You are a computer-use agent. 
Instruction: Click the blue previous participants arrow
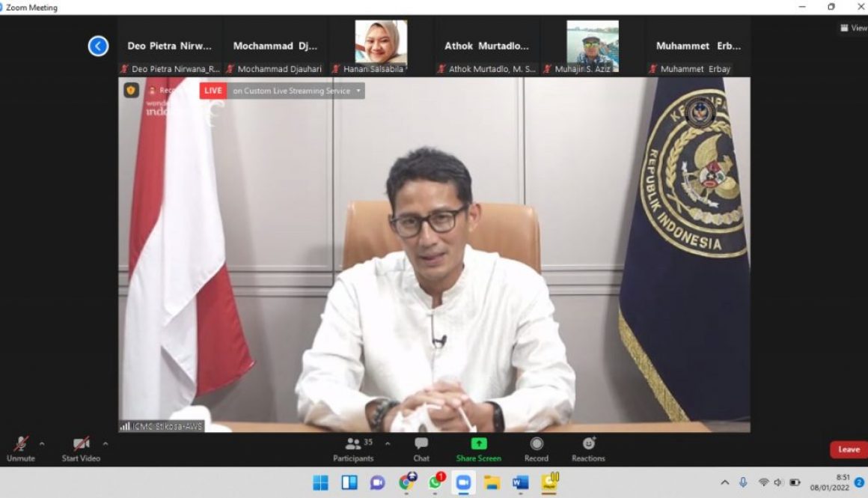tap(98, 46)
